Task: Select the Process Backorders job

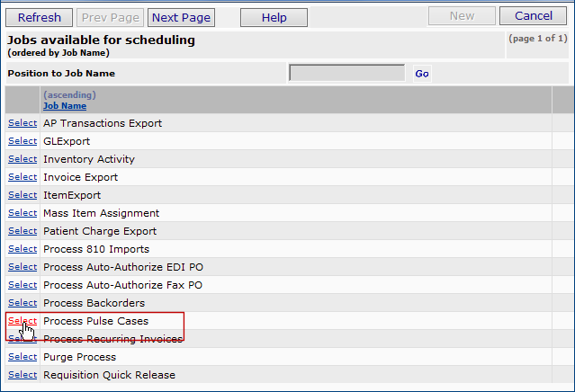Action: 22,303
